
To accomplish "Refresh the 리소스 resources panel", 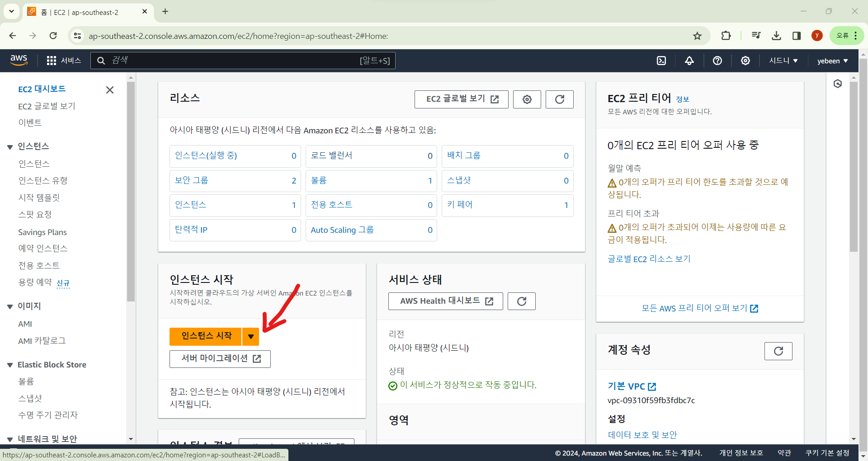I will click(x=560, y=99).
